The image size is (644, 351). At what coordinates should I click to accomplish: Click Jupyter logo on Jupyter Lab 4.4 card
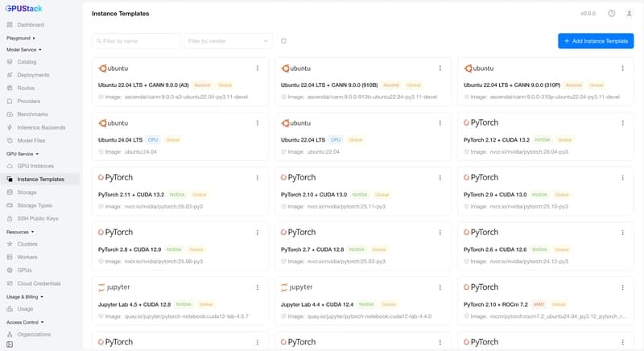tap(296, 287)
